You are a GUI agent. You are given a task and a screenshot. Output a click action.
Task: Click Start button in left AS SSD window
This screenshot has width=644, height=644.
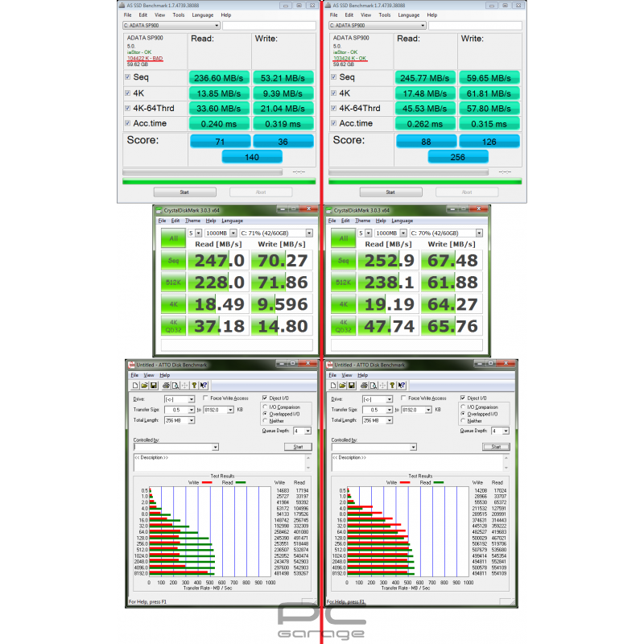185,192
